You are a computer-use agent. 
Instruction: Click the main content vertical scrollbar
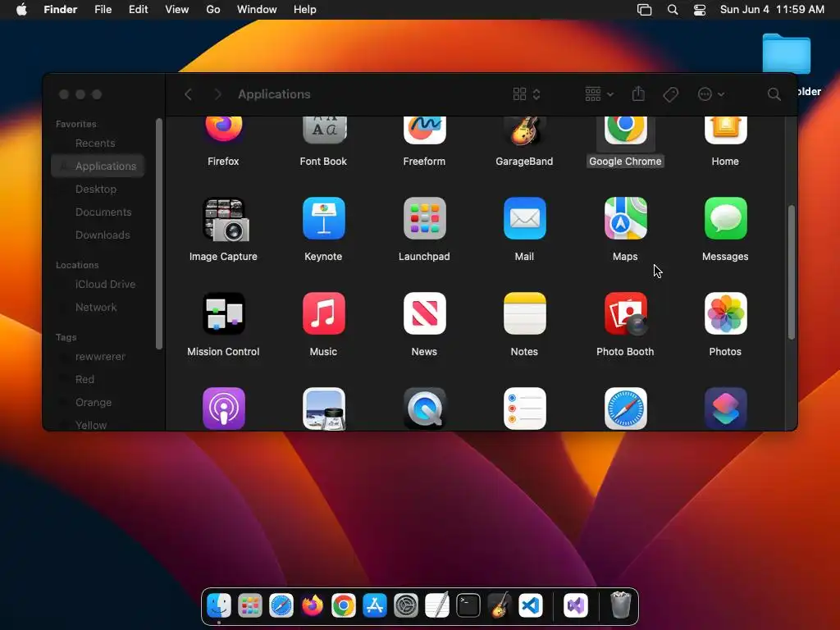pos(792,272)
